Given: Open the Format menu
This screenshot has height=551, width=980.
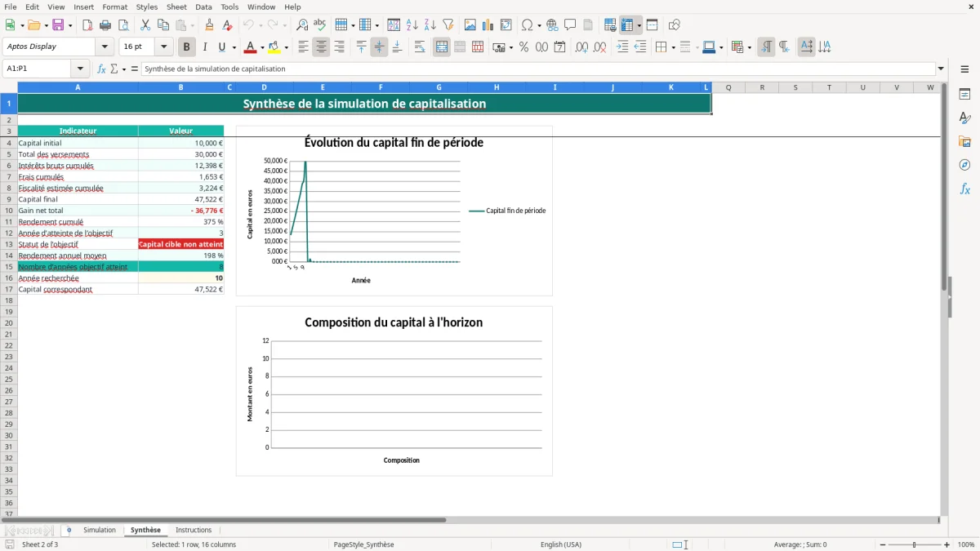Looking at the screenshot, I should click(115, 7).
